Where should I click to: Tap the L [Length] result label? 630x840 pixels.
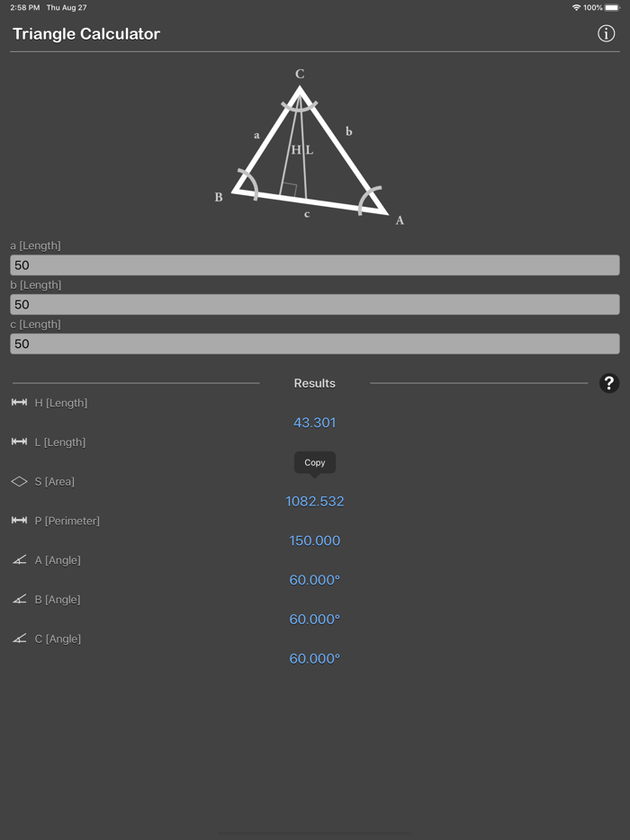tap(60, 442)
